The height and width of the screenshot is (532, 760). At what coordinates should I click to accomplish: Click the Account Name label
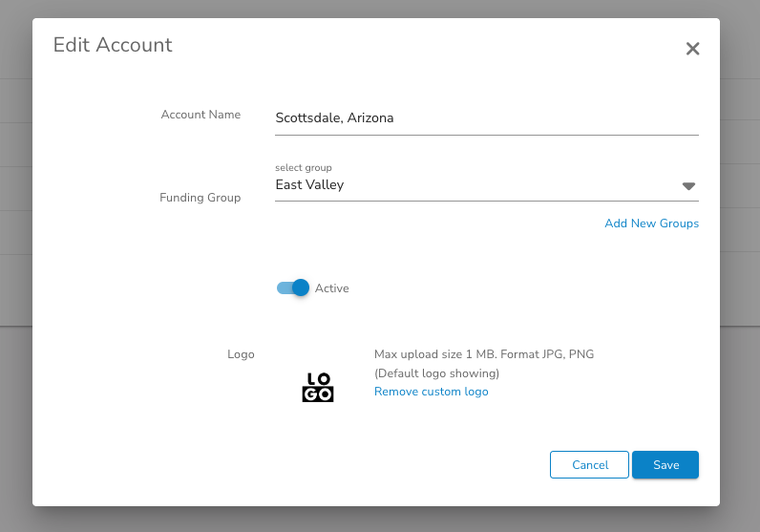click(x=201, y=115)
